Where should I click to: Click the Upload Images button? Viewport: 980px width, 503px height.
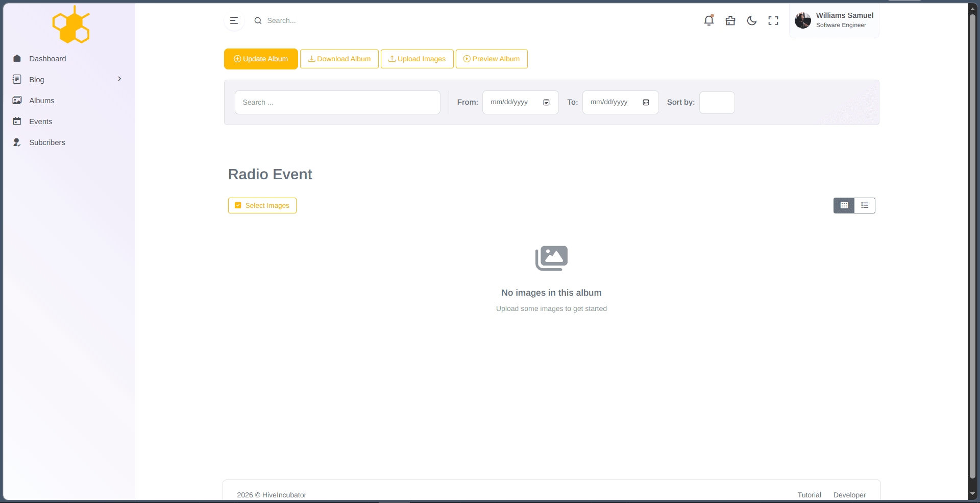[417, 59]
